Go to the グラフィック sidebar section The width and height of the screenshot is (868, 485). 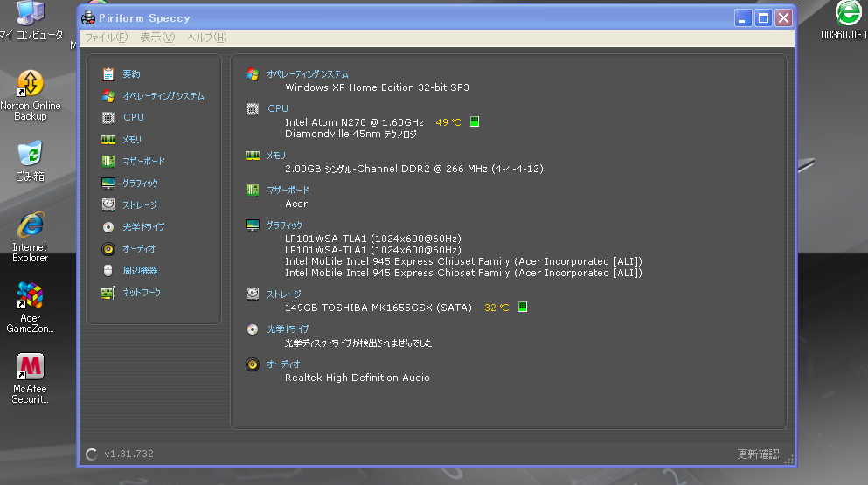(140, 184)
